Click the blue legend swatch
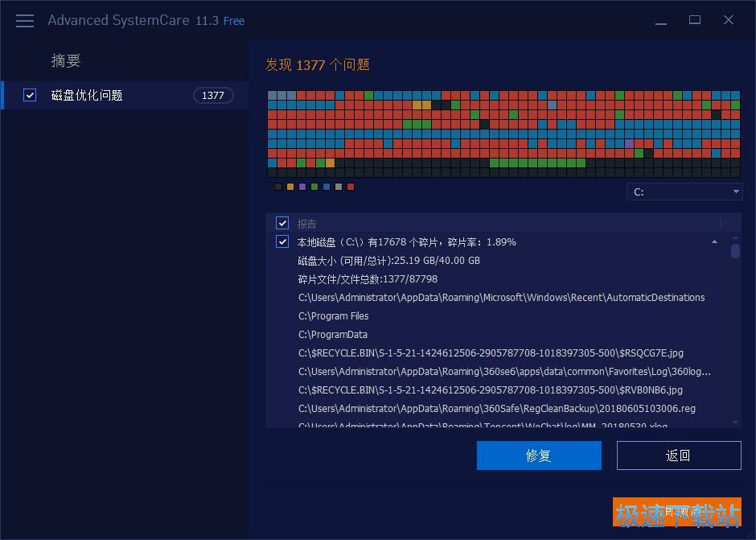756x540 pixels. (327, 187)
